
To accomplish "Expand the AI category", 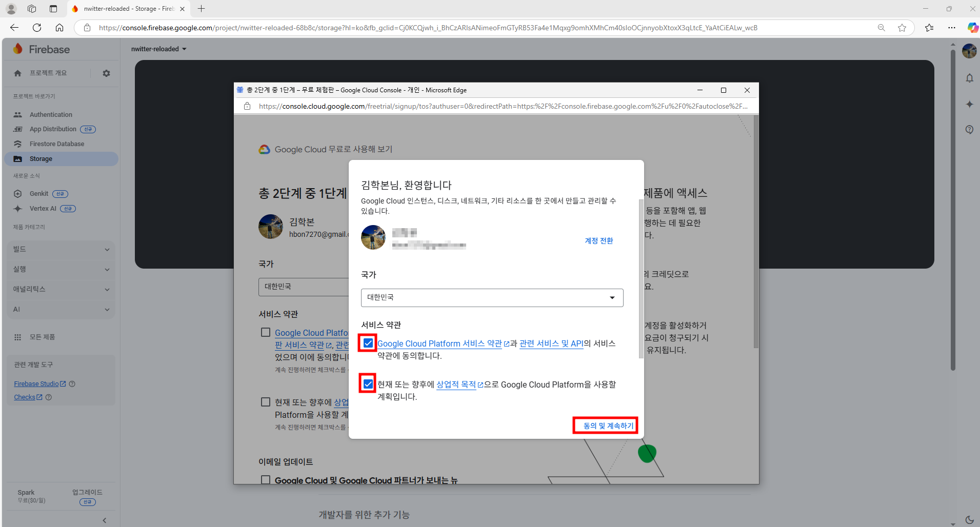I will click(x=61, y=310).
